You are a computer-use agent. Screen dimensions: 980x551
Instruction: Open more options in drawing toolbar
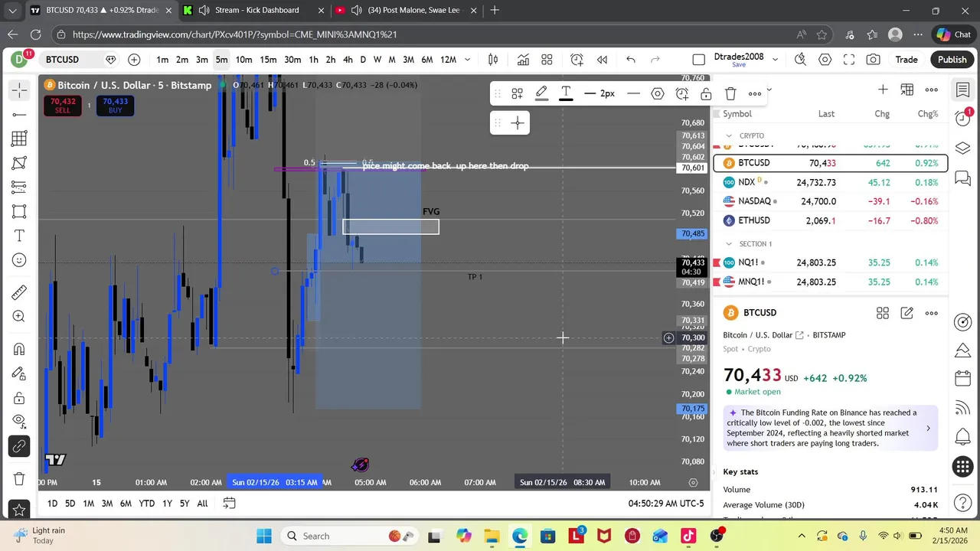coord(755,93)
